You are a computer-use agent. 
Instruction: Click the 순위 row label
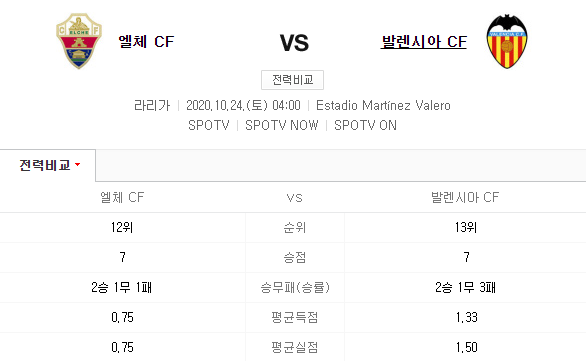pyautogui.click(x=294, y=227)
